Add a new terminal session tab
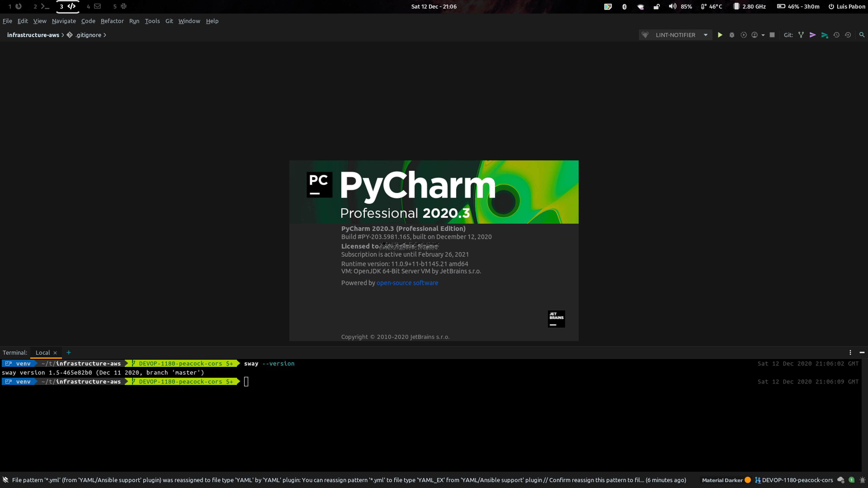868x488 pixels. [69, 353]
